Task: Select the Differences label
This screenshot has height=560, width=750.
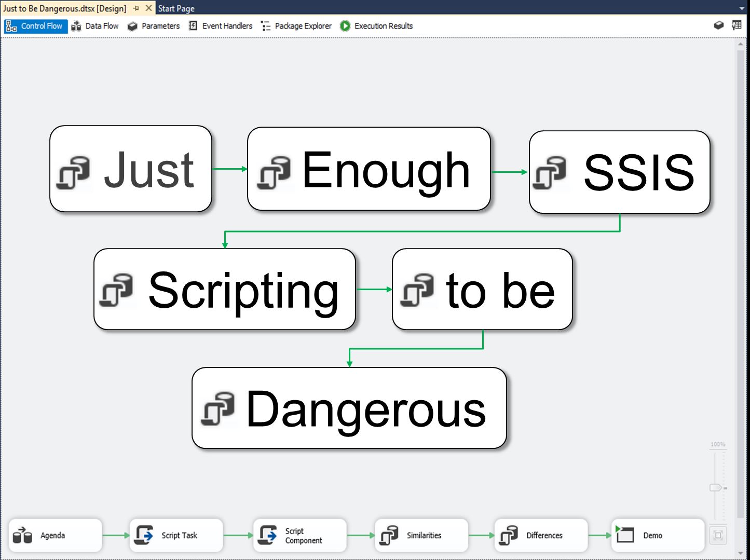Action: (x=544, y=535)
